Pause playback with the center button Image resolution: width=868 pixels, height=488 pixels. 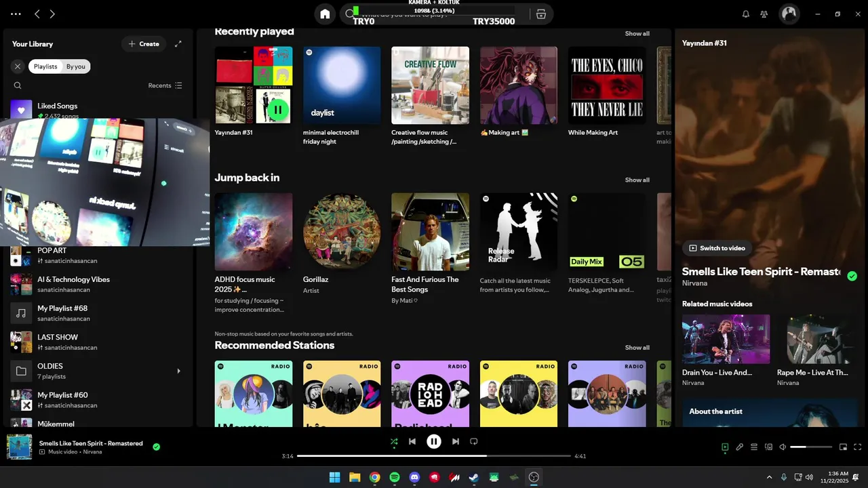click(x=434, y=441)
